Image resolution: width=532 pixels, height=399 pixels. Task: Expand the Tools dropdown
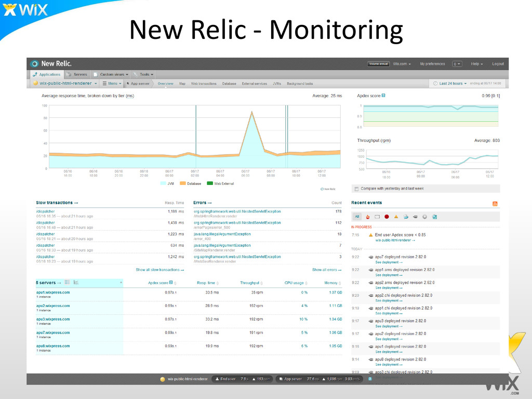[143, 74]
